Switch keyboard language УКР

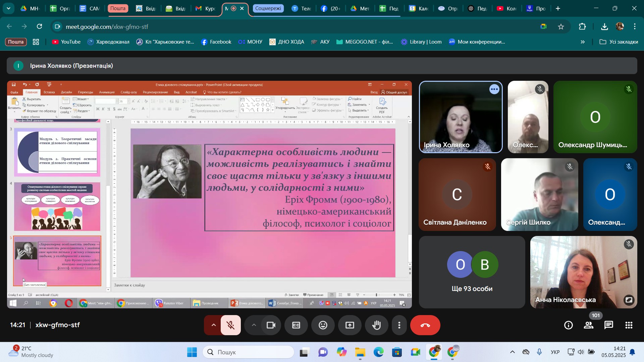(555, 352)
